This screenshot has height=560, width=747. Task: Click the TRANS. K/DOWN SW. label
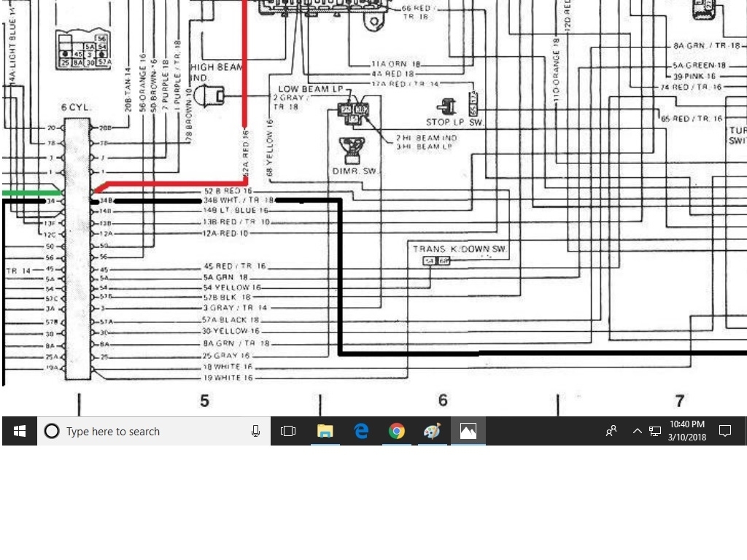460,249
